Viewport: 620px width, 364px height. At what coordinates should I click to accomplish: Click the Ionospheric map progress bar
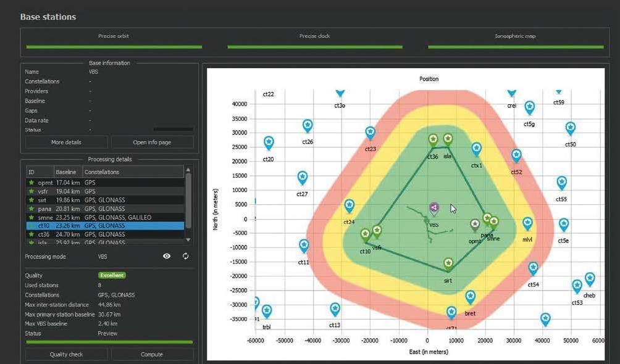pyautogui.click(x=515, y=46)
